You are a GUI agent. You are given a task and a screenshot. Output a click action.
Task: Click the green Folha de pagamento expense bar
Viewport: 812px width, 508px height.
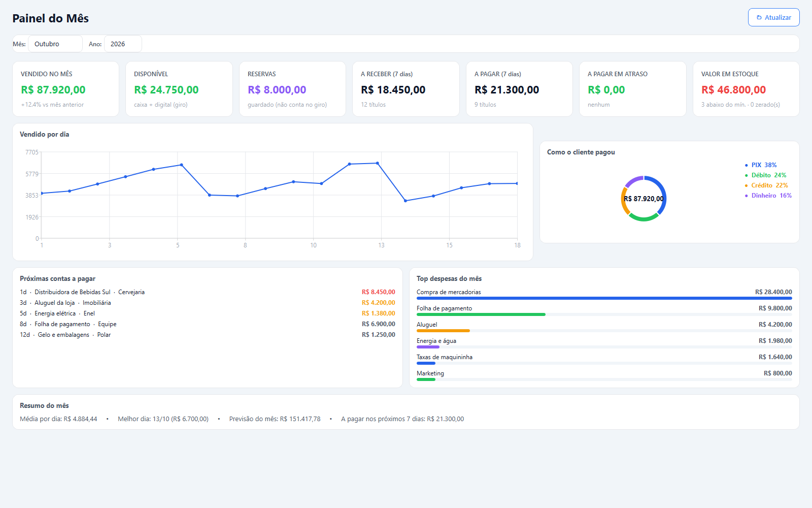[481, 314]
